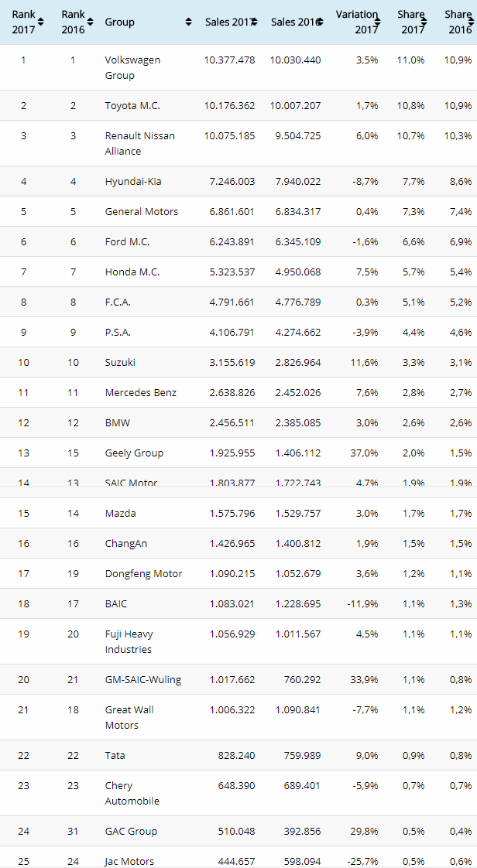
Task: Click the Jac Motors group name
Action: tap(129, 861)
